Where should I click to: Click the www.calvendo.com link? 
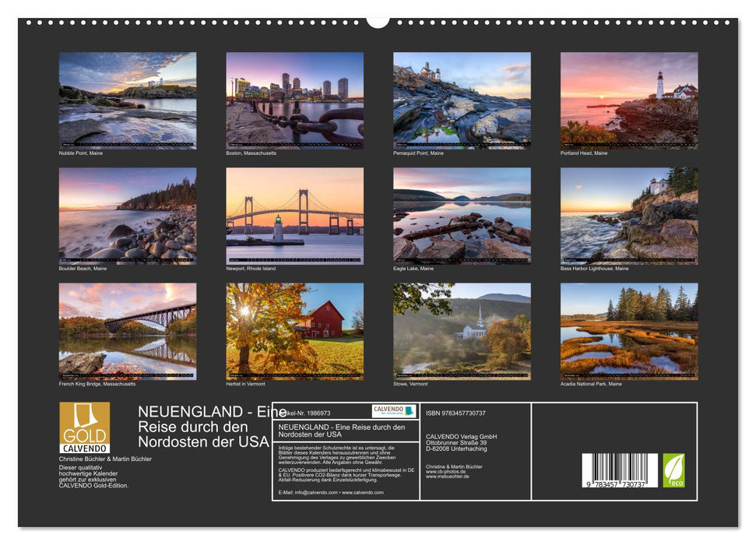[363, 491]
